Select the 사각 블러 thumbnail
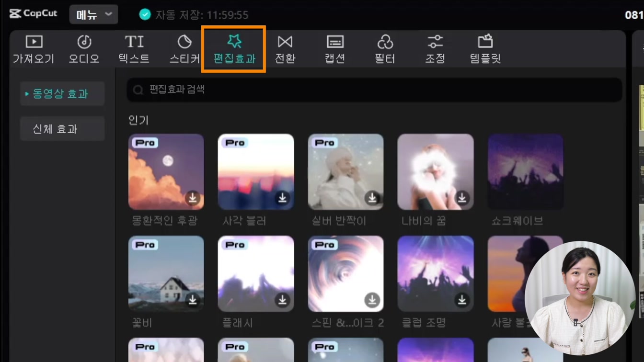This screenshot has height=362, width=644. (x=256, y=172)
